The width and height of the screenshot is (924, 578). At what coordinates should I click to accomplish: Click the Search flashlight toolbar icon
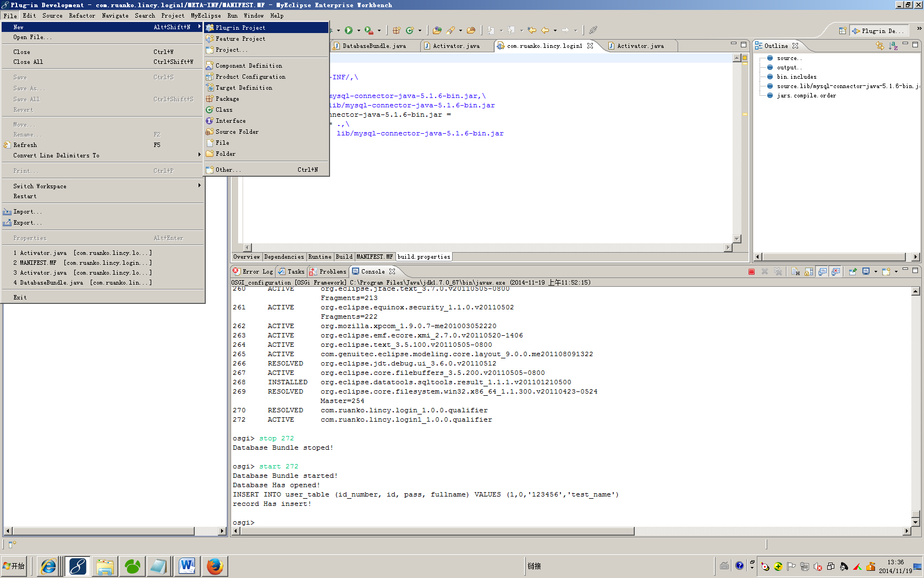451,30
